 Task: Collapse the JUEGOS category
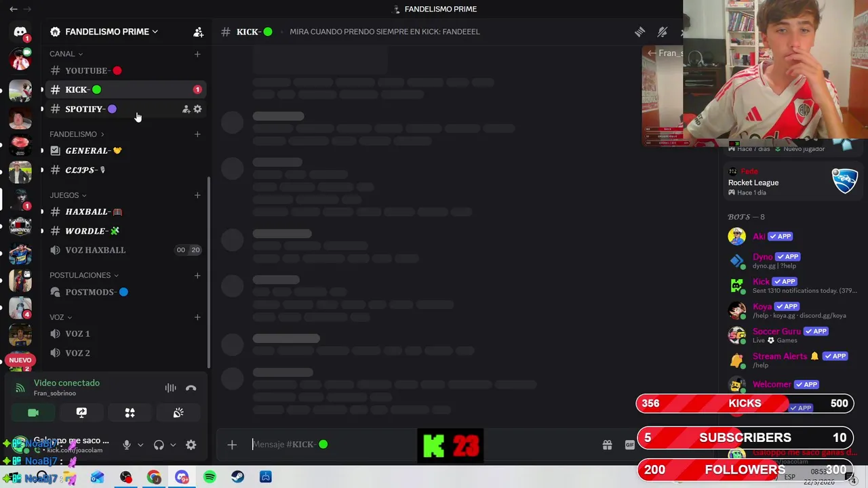68,195
